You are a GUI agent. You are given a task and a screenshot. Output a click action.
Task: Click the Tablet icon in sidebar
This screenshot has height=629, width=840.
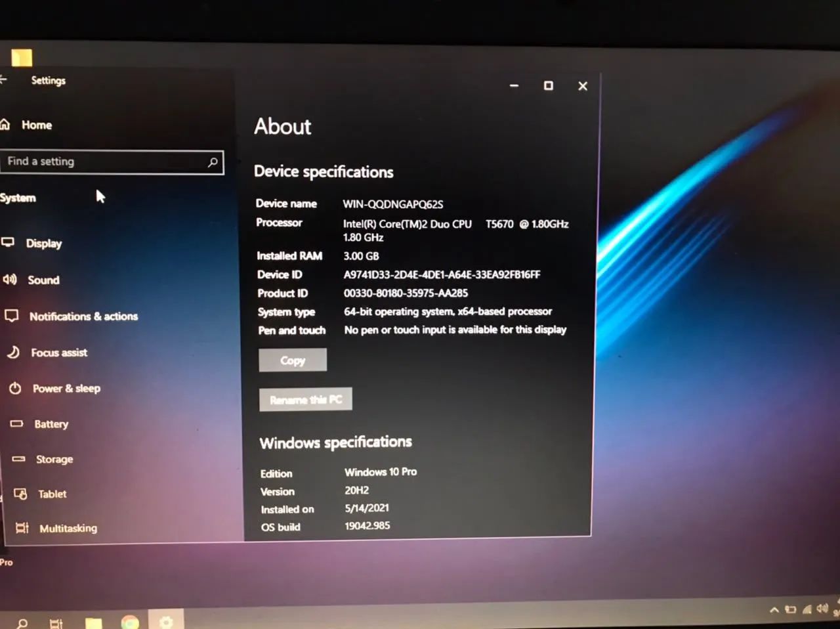click(x=20, y=494)
